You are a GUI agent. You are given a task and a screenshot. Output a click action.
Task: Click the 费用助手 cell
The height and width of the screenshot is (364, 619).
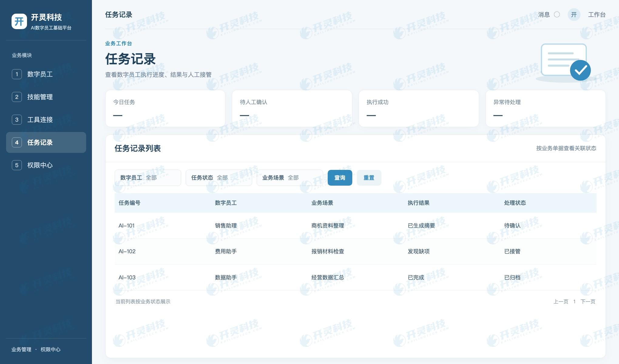[x=226, y=251]
